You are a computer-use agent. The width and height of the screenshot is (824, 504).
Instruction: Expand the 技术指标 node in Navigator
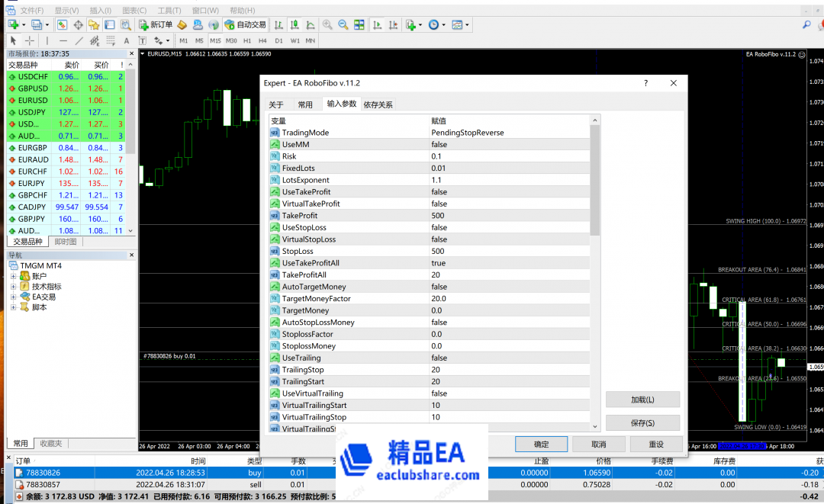13,287
